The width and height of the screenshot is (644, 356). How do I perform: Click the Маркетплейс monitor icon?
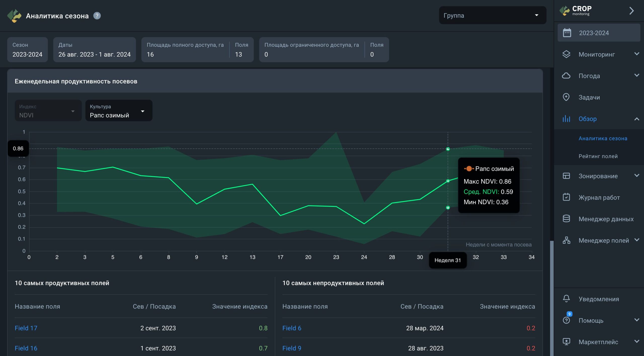(x=566, y=342)
